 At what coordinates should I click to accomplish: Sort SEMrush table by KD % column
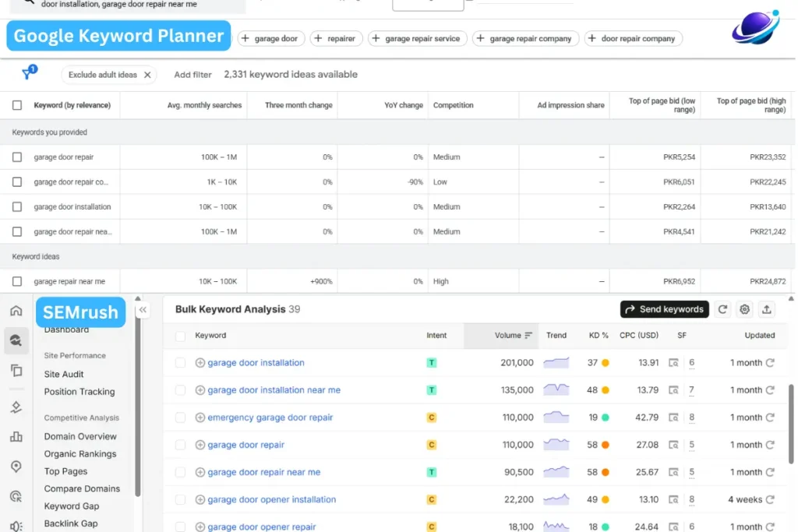[598, 336]
